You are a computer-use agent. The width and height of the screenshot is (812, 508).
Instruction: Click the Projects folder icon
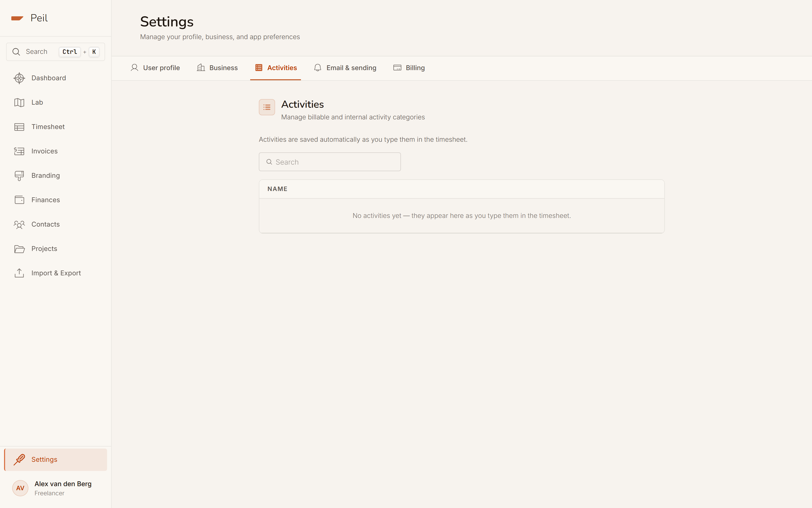click(19, 249)
